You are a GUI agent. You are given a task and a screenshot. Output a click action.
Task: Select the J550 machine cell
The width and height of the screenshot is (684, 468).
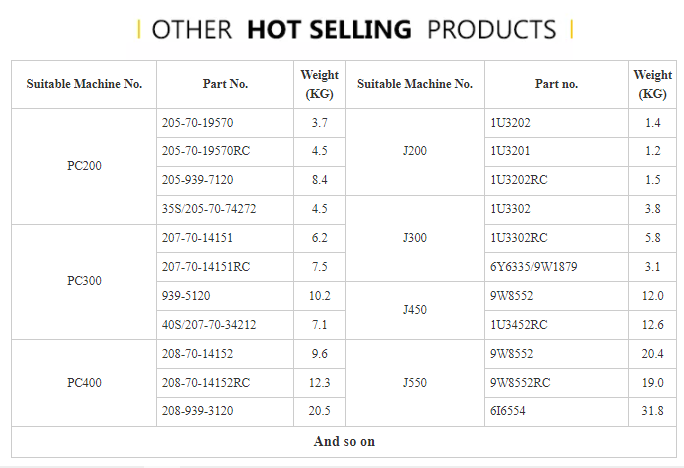[414, 383]
